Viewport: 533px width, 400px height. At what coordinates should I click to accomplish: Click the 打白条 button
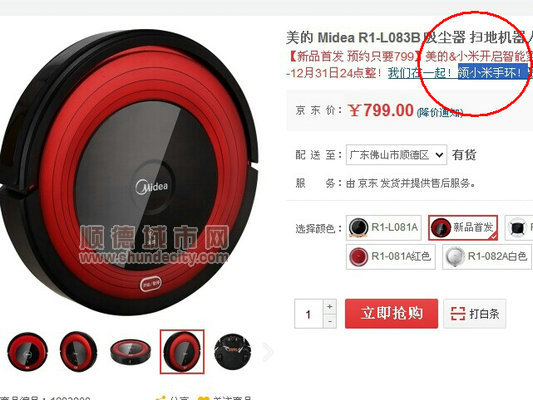pyautogui.click(x=475, y=314)
